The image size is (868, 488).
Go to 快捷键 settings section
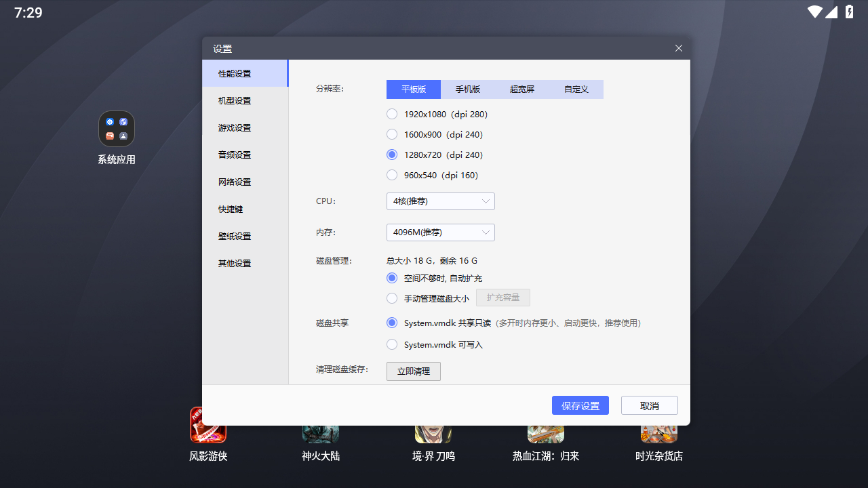click(231, 209)
